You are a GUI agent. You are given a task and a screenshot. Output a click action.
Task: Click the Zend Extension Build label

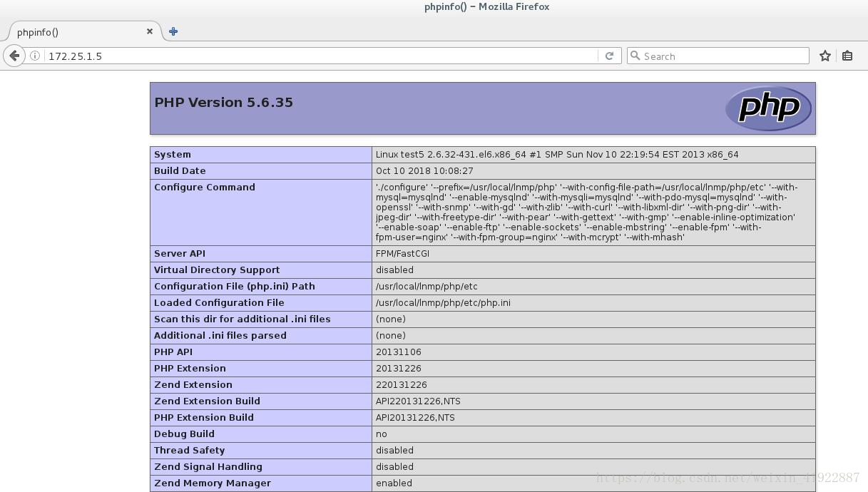tap(207, 401)
